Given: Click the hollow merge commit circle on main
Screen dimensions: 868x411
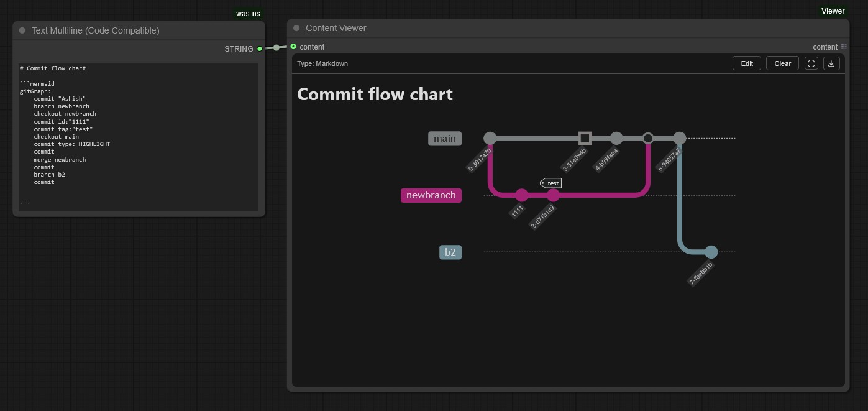Looking at the screenshot, I should pos(648,138).
